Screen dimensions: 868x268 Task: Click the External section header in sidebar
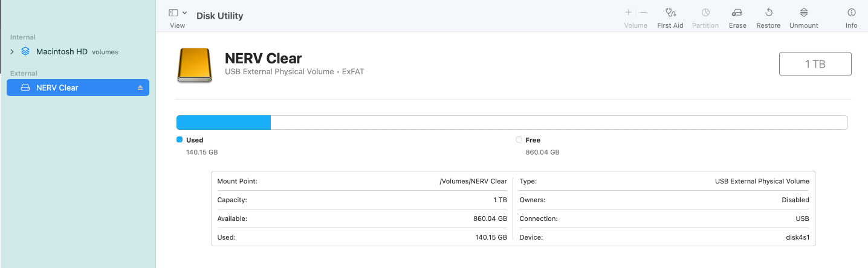(24, 74)
